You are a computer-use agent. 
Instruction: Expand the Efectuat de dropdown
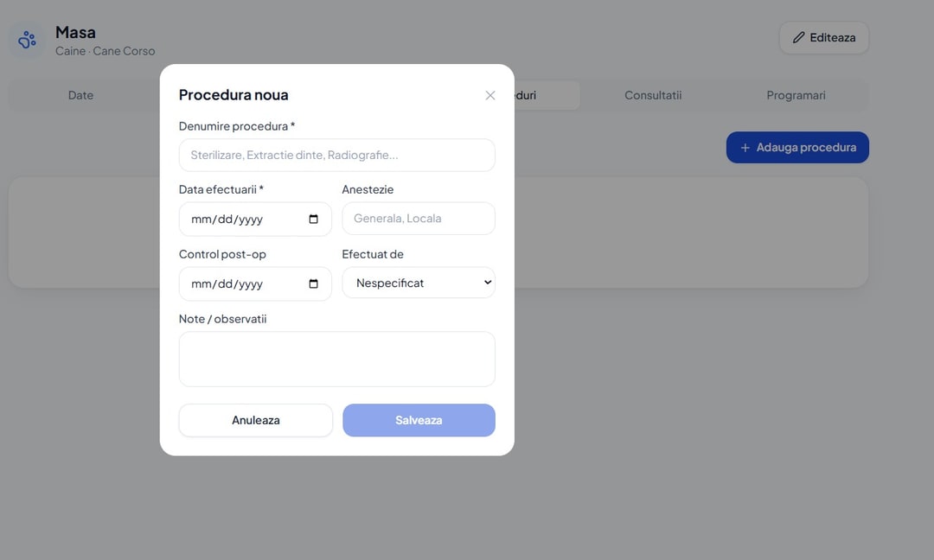tap(419, 283)
